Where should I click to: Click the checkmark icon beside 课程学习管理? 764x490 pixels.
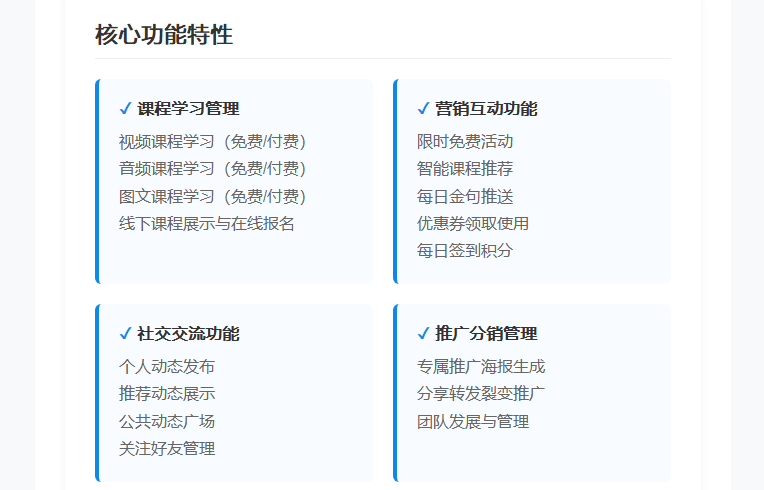[125, 109]
